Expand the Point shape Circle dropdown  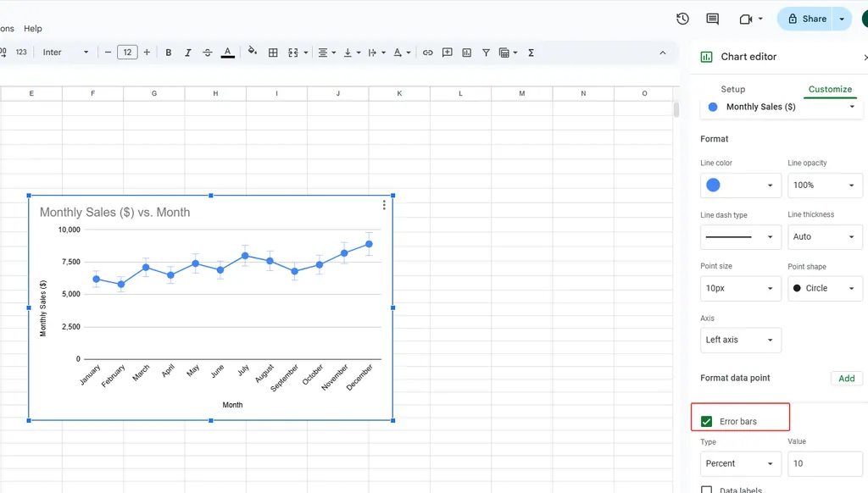(825, 289)
